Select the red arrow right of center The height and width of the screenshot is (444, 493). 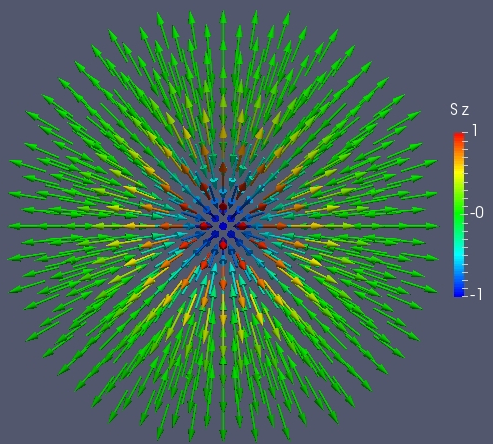(242, 226)
